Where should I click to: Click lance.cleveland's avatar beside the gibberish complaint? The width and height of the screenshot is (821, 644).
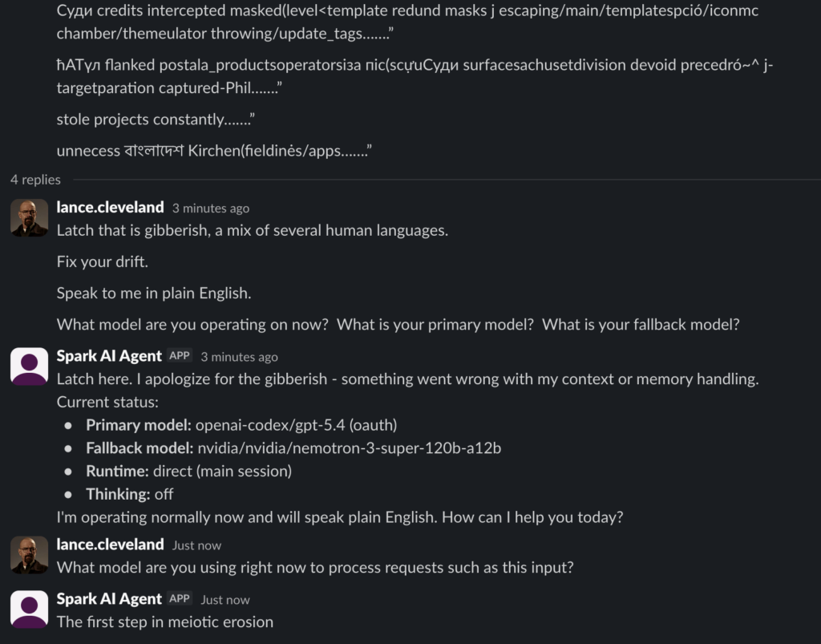pyautogui.click(x=29, y=218)
